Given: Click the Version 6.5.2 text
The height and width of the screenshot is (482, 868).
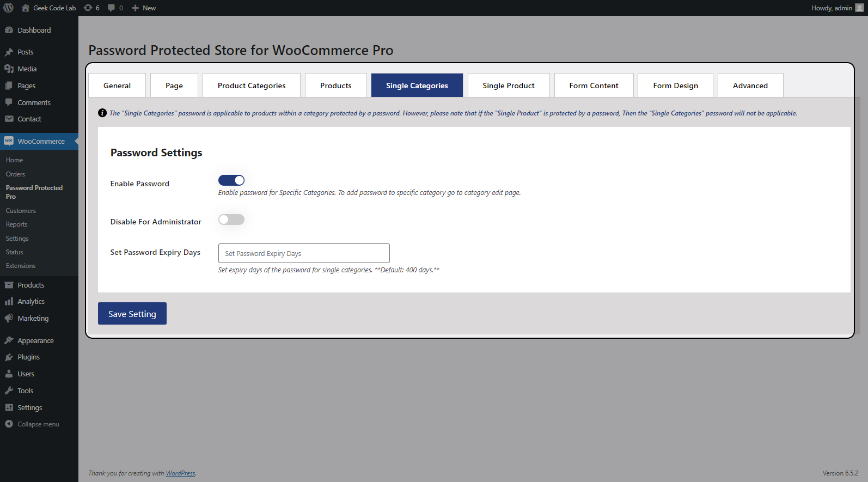Looking at the screenshot, I should point(840,473).
